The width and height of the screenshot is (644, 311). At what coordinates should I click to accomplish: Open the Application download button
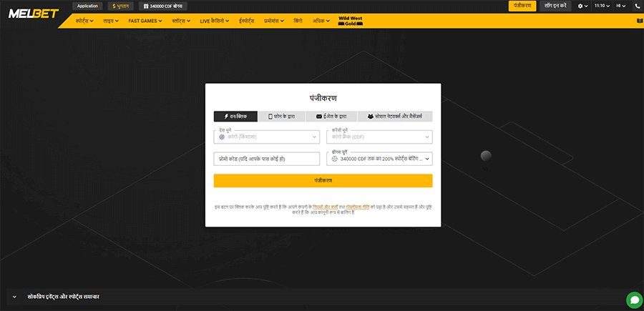pos(87,6)
